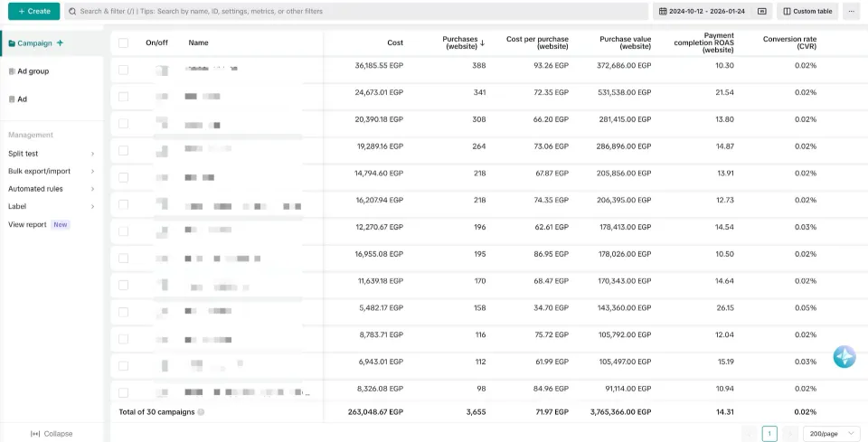Tick the select-all checkbox in table header

(x=124, y=42)
